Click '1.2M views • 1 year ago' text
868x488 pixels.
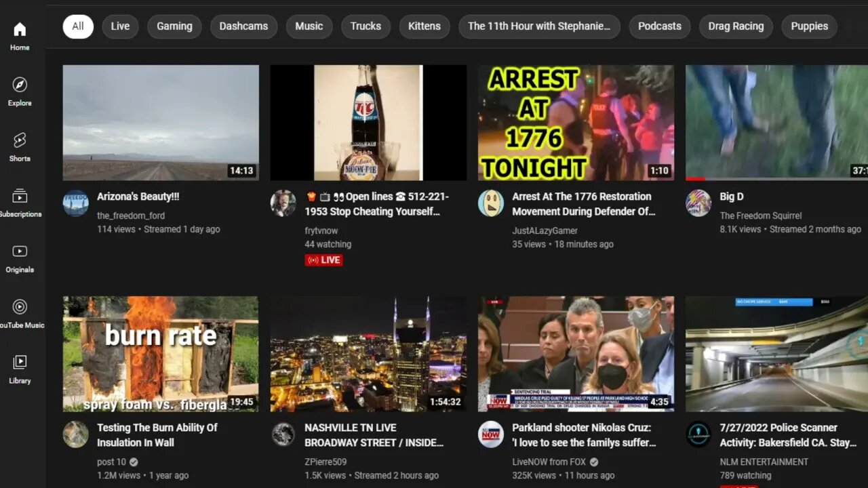coord(142,475)
